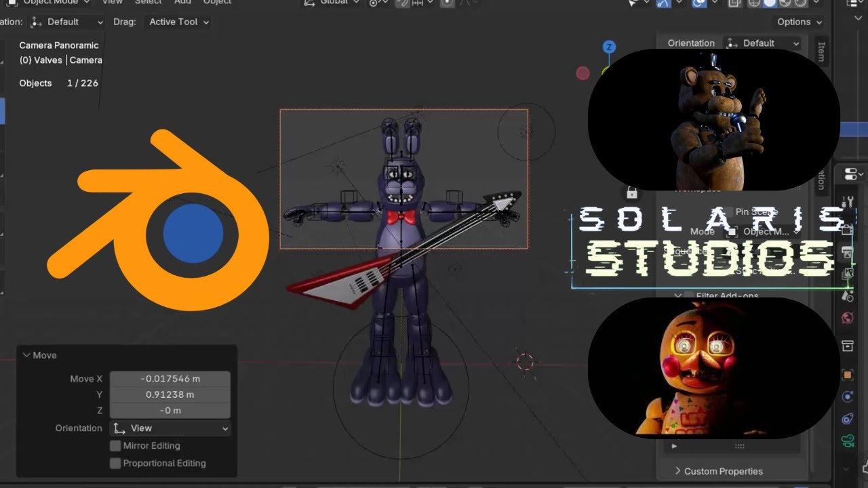This screenshot has width=868, height=488.
Task: Click the Camera Panoramic viewport label
Action: [x=59, y=45]
